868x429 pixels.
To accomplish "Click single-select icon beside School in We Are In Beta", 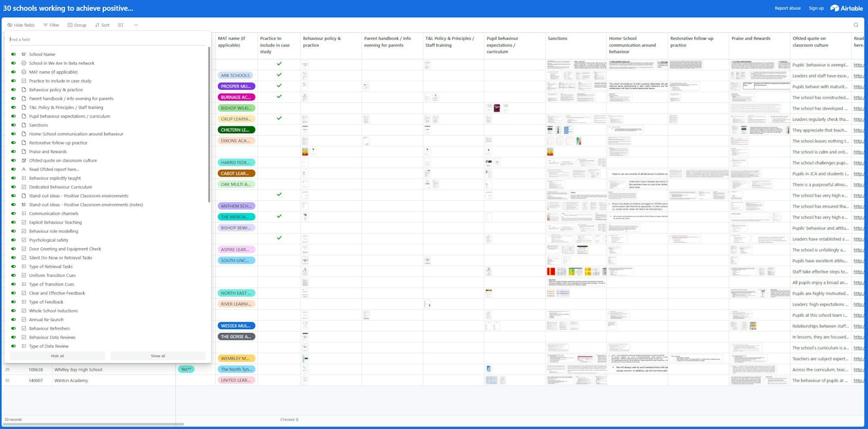I will click(x=24, y=63).
